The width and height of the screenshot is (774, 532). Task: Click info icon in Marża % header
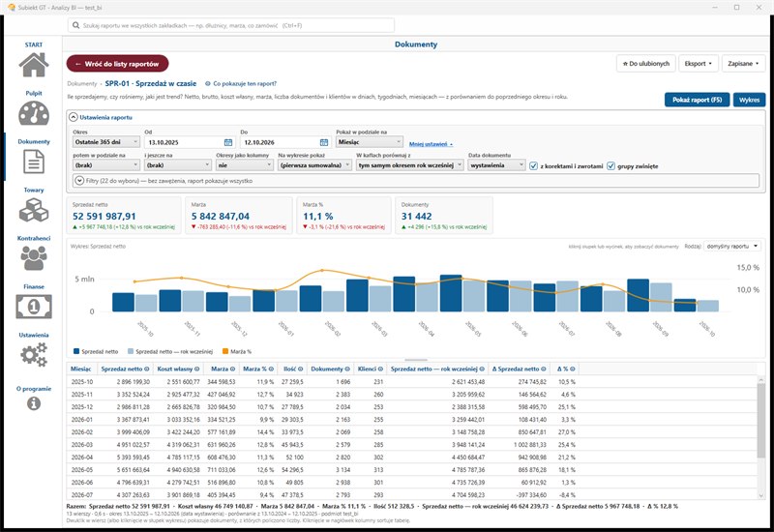coord(271,369)
